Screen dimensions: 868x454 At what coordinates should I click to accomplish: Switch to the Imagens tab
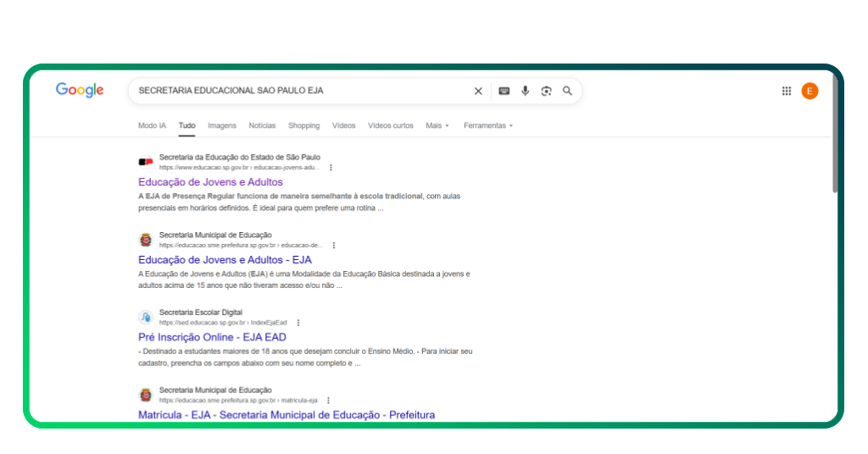tap(222, 125)
